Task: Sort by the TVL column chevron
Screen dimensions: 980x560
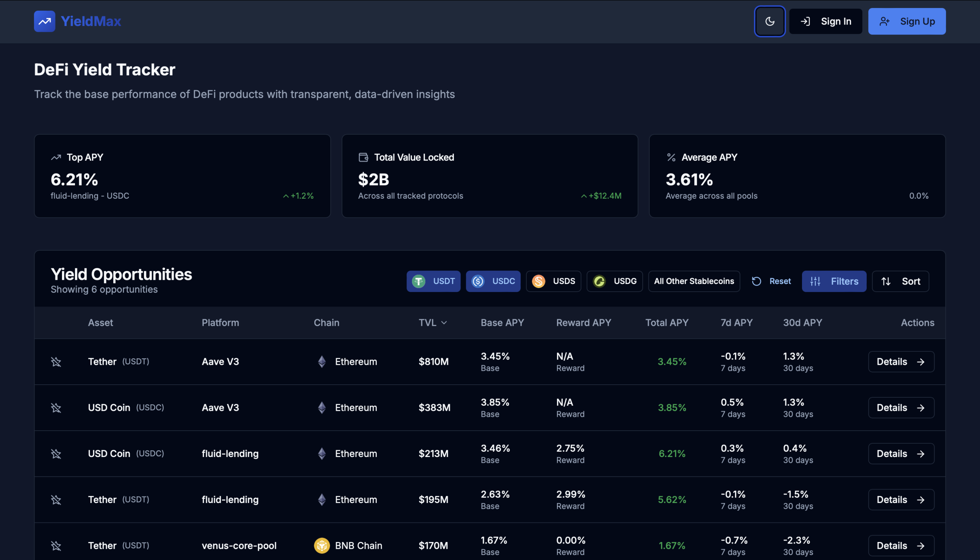Action: tap(444, 323)
